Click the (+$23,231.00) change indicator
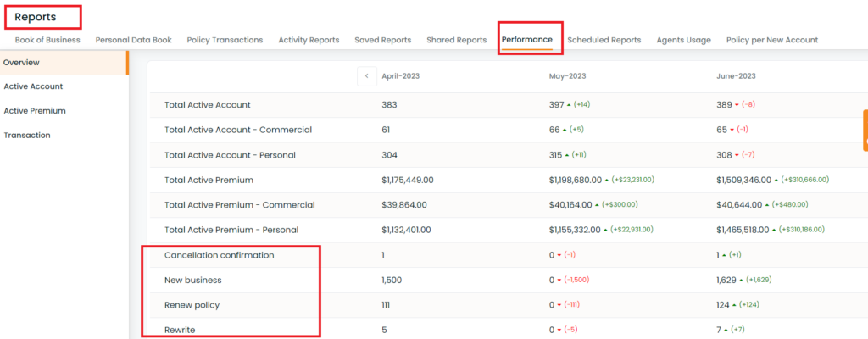868x339 pixels. [x=633, y=180]
